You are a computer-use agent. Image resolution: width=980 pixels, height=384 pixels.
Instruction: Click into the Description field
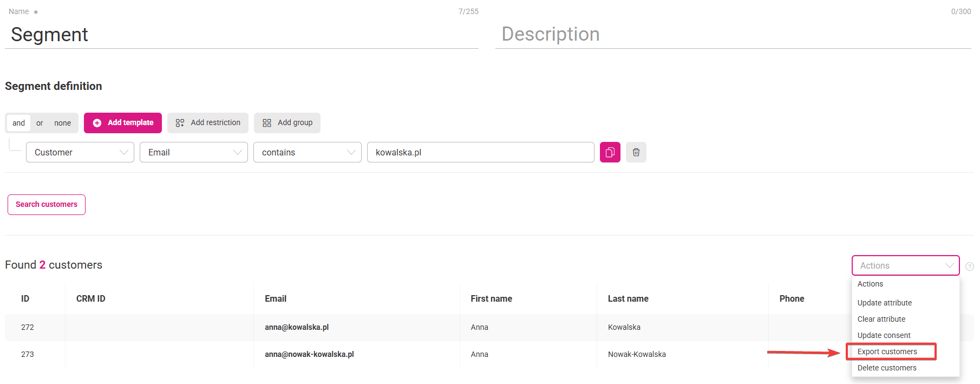(733, 34)
